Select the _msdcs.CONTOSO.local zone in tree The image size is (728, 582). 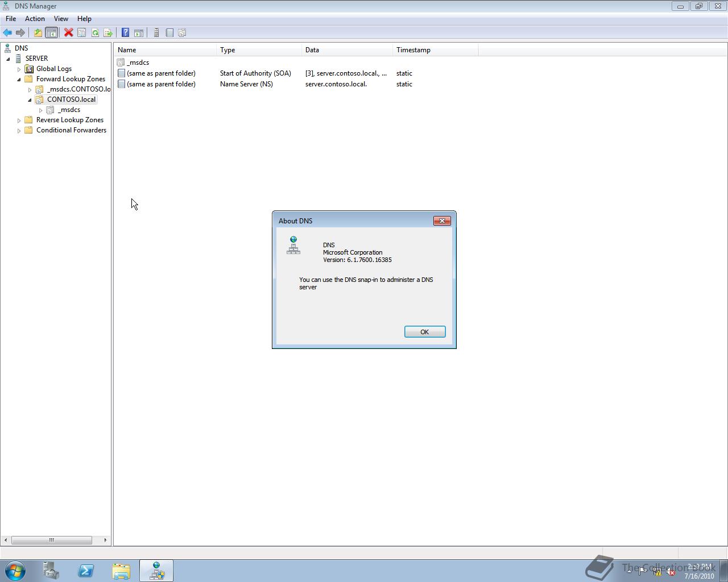[78, 89]
